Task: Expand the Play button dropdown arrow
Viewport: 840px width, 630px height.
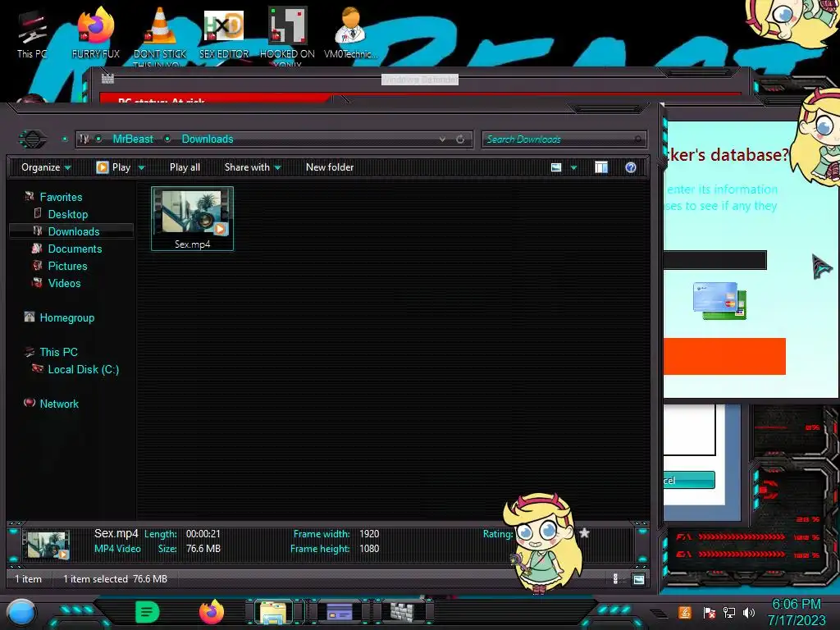Action: click(x=141, y=167)
